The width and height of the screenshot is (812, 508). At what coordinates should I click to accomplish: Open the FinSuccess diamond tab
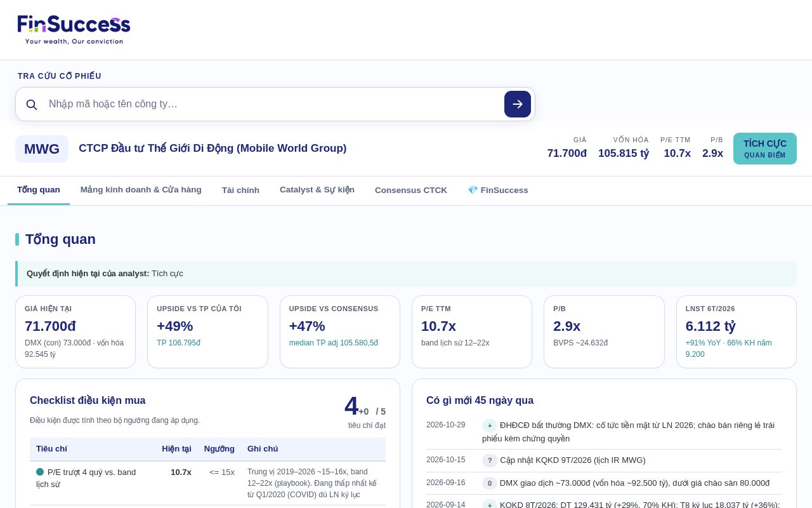coord(498,190)
